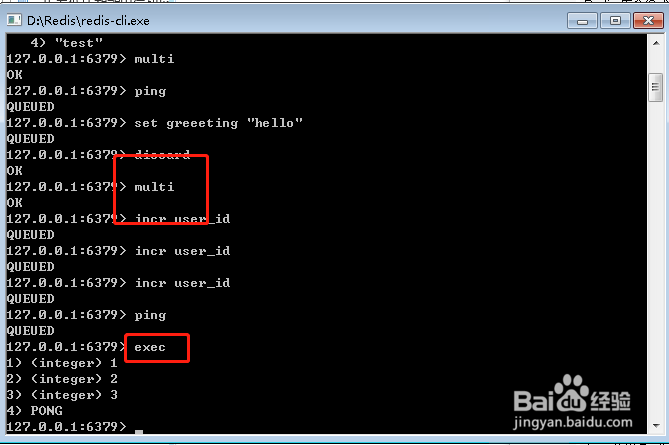Click the discard command text

click(162, 154)
